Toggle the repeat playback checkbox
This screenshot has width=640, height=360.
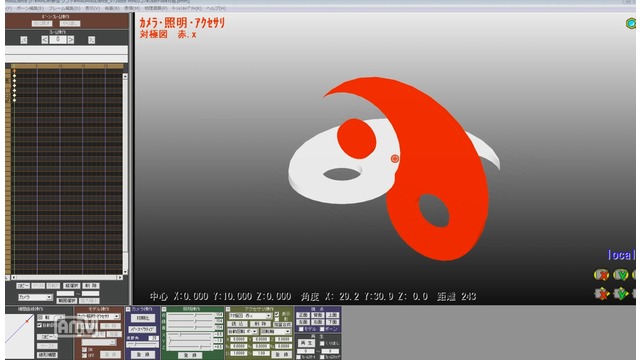(322, 343)
